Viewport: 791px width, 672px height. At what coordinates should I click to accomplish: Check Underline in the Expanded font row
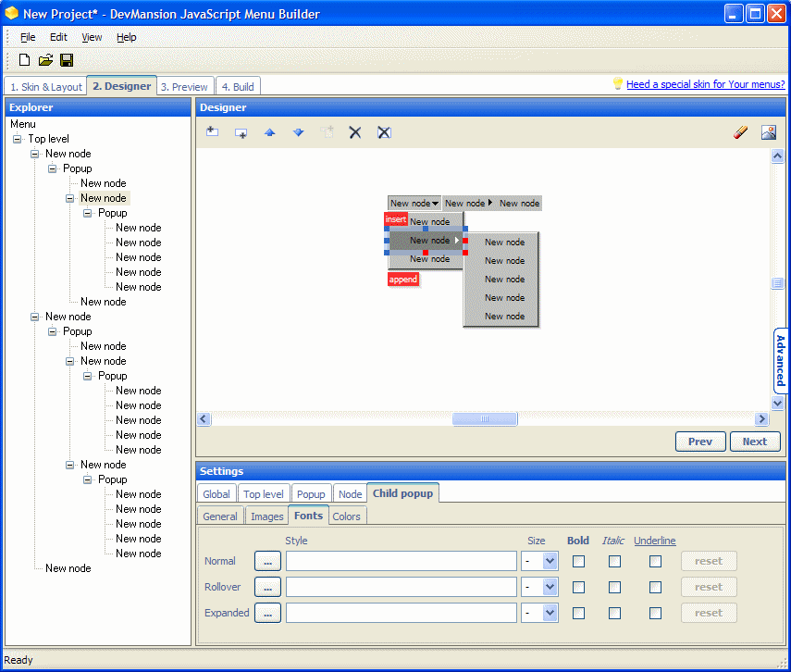655,613
